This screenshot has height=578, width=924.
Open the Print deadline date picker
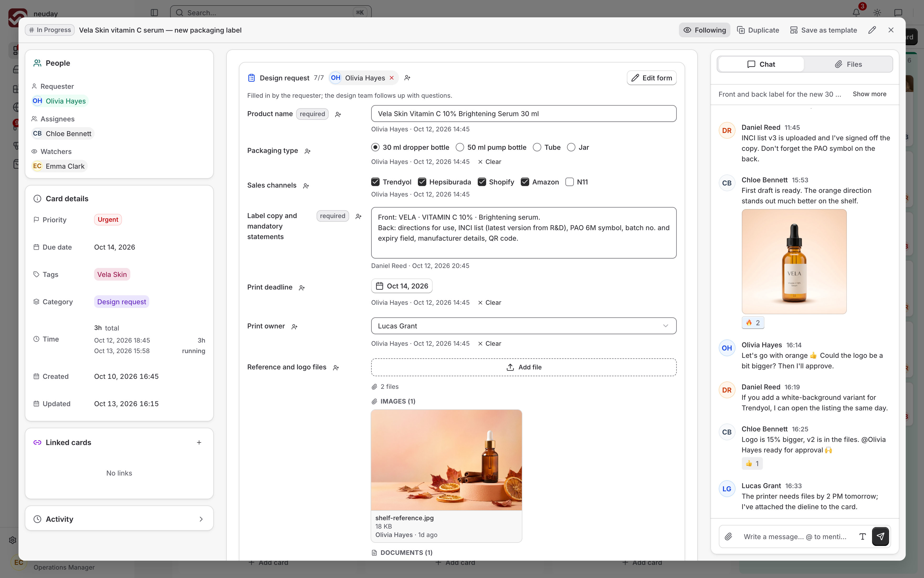click(x=402, y=286)
